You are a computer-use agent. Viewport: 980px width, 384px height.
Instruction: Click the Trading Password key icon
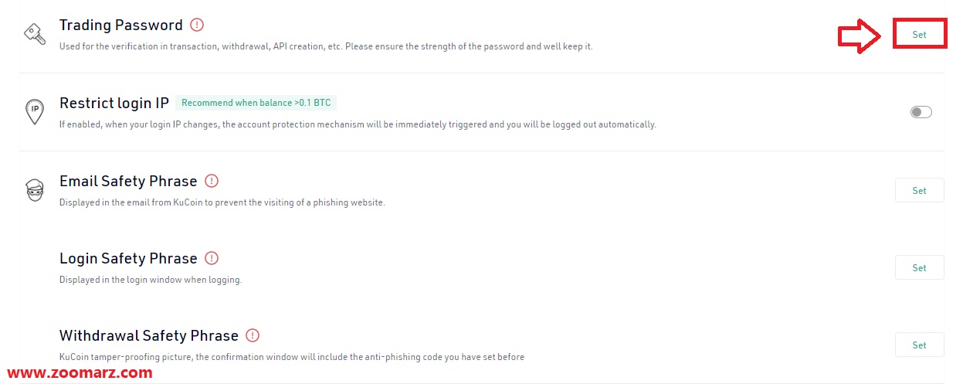(x=34, y=35)
